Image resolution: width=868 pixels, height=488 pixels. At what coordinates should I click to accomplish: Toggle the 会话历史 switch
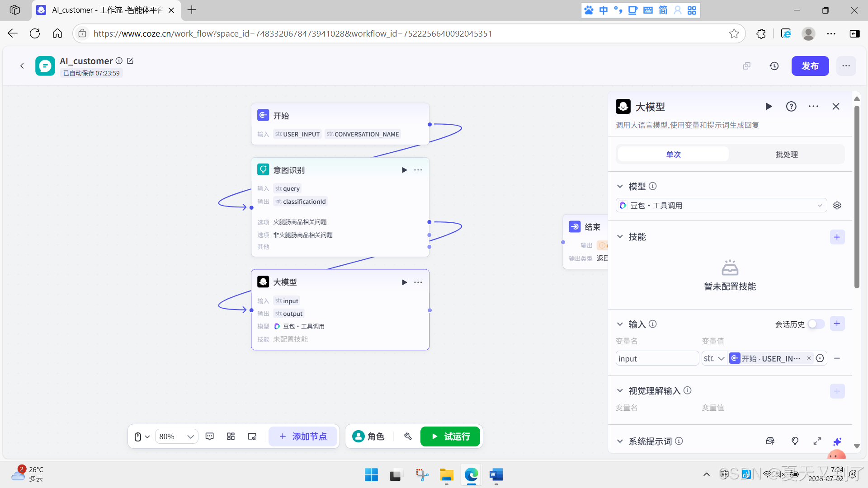[816, 324]
